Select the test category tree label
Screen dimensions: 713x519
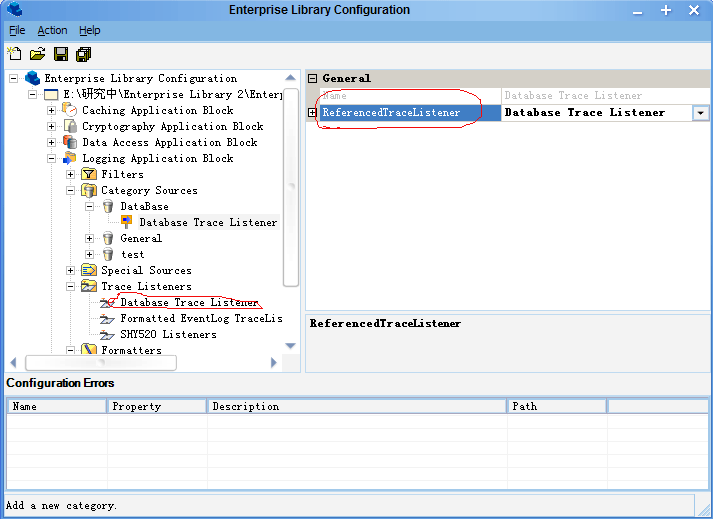tap(132, 254)
